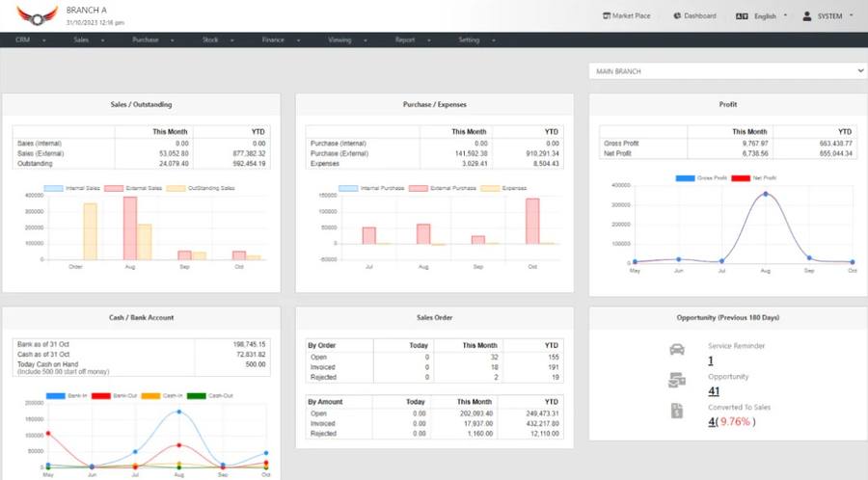Open the Setting menu
Viewport: 868px width, 480px height.
point(476,40)
